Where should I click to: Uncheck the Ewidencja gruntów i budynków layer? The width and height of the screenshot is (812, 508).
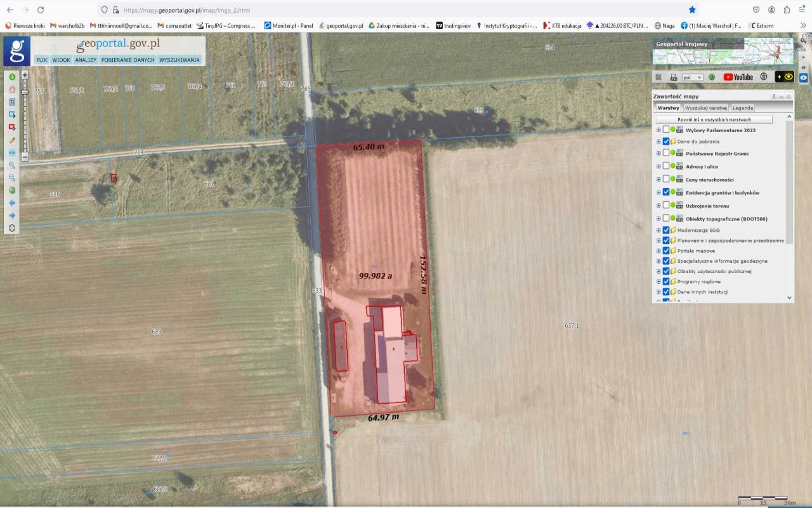[x=665, y=192]
